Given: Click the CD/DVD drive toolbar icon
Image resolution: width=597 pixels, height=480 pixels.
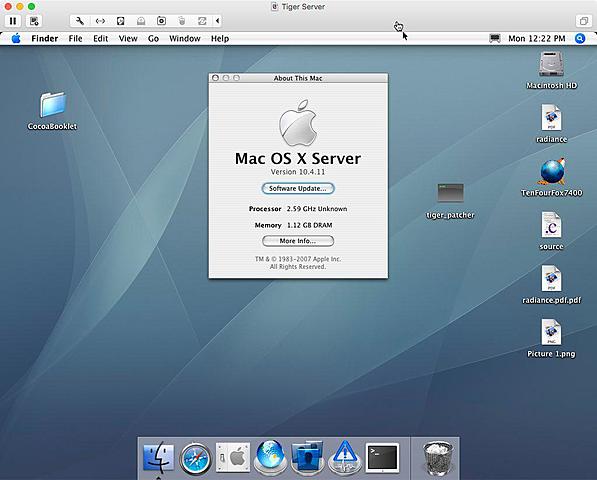Looking at the screenshot, I should (x=141, y=21).
